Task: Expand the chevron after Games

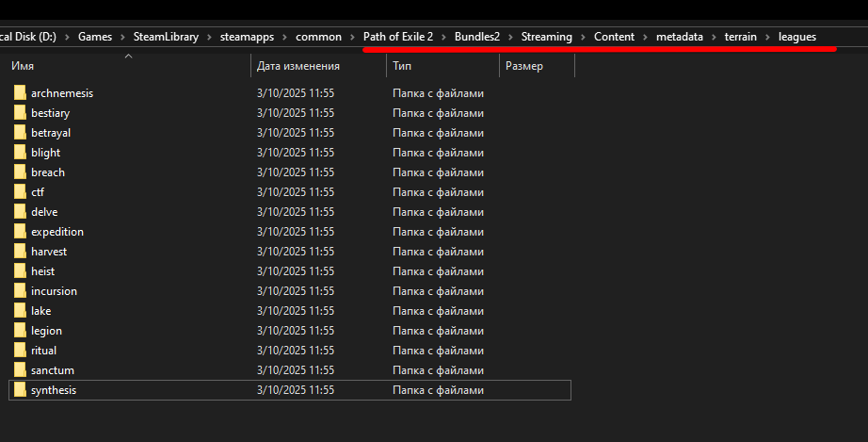Action: [123, 37]
